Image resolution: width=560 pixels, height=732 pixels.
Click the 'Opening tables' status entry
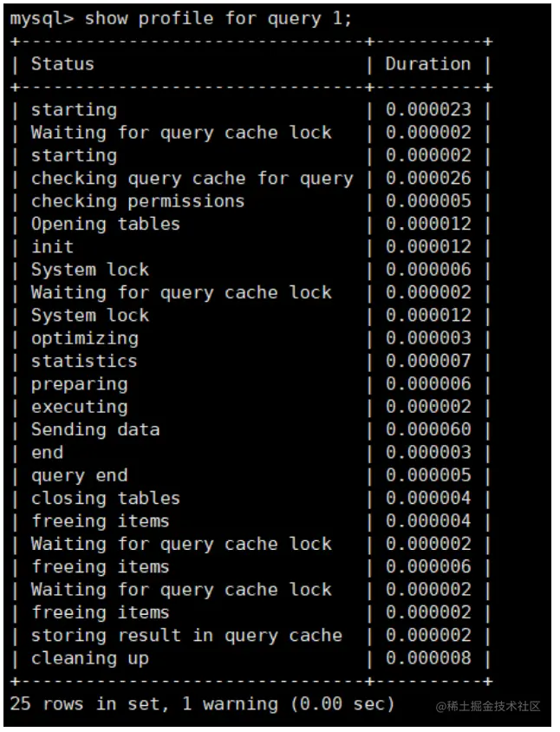105,224
